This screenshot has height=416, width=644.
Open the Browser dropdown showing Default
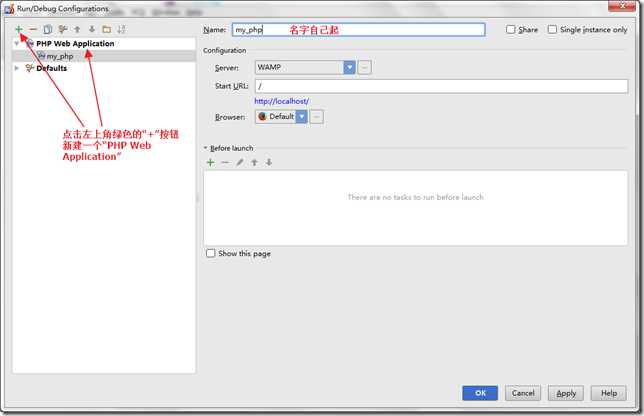coord(281,117)
